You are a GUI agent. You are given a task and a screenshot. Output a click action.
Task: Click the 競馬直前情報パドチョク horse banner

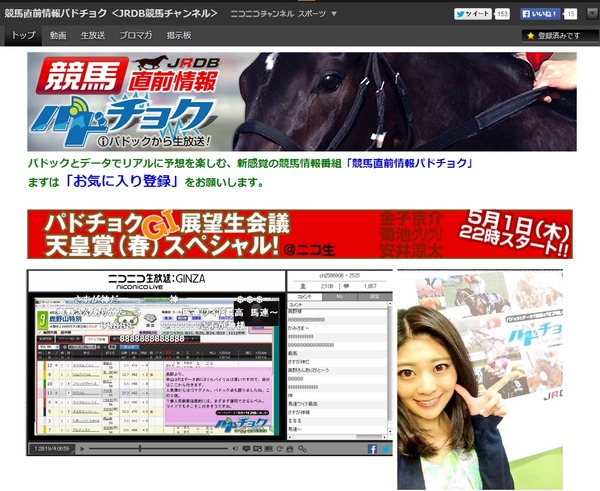tap(302, 101)
